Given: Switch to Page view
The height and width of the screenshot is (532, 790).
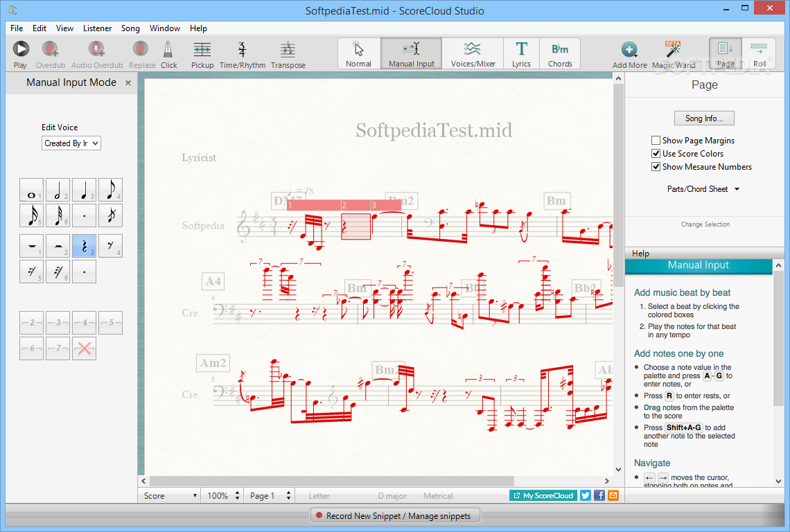Looking at the screenshot, I should 726,53.
